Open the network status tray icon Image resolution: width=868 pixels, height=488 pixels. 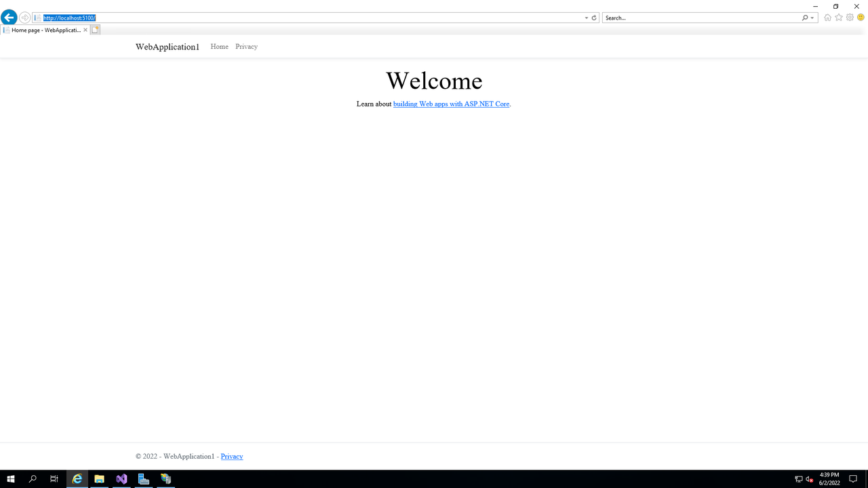tap(798, 479)
